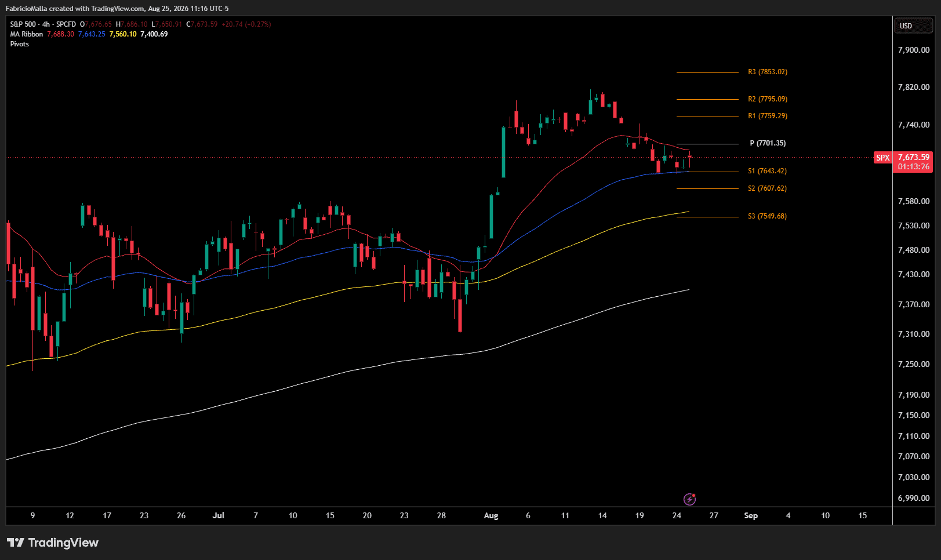The height and width of the screenshot is (560, 941).
Task: Click the Jul label on time axis
Action: tap(219, 515)
